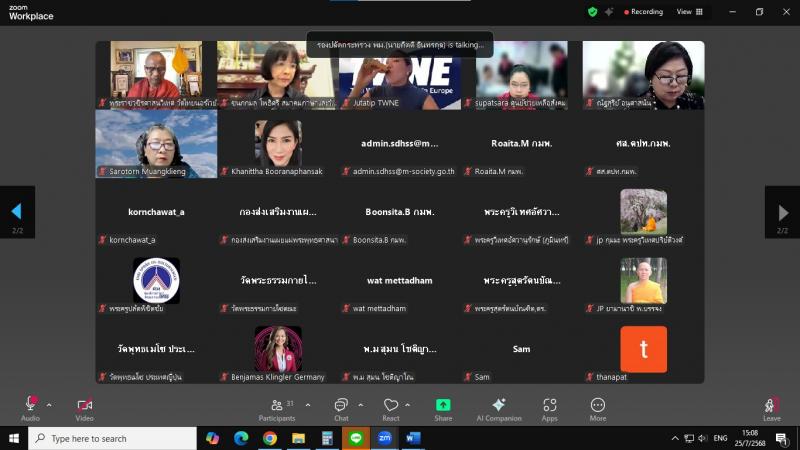
Task: Open the volume tray icon
Action: click(x=703, y=438)
